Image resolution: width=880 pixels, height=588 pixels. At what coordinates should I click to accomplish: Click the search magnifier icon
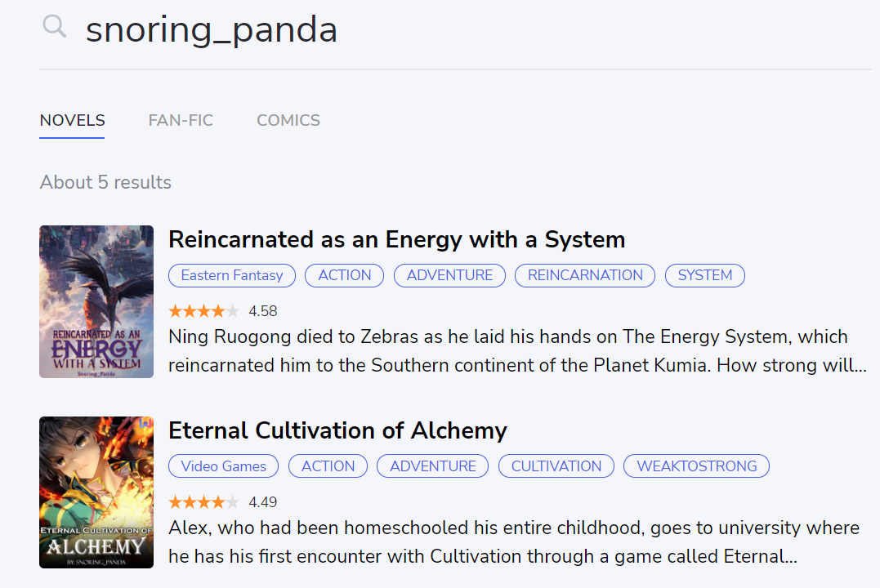coord(55,28)
